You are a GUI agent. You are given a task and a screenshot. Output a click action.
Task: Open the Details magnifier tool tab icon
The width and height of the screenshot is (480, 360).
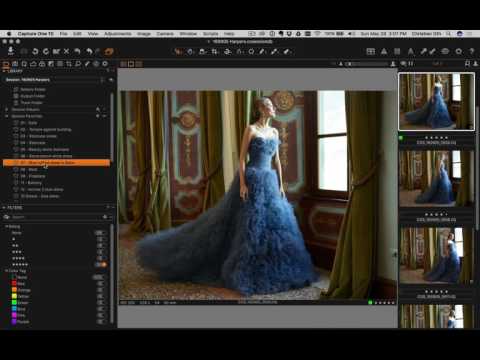[78, 64]
